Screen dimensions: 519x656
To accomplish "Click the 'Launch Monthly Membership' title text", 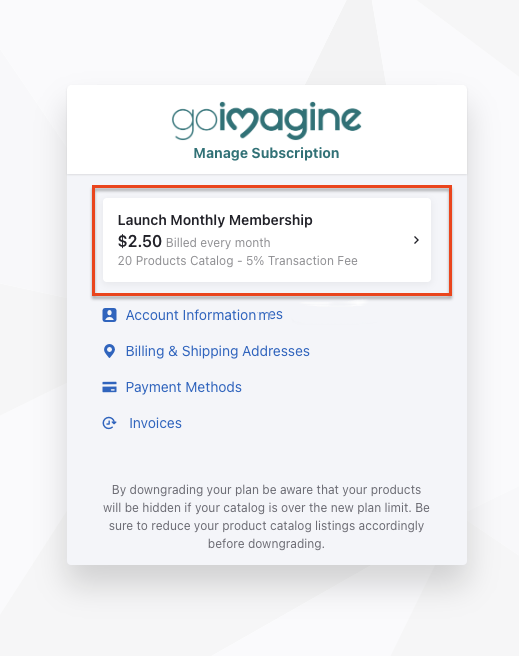I will click(x=215, y=220).
